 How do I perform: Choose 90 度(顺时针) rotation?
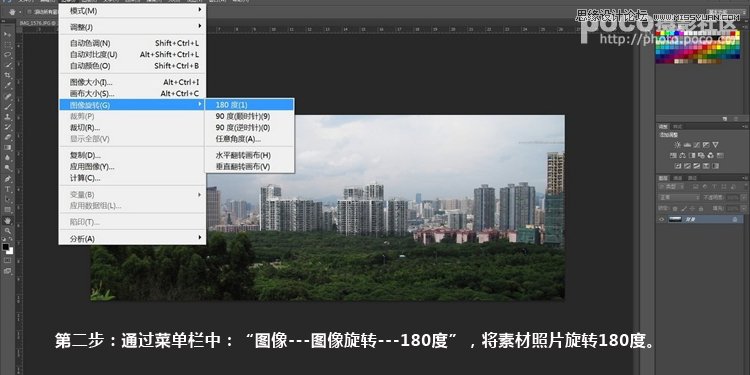[x=249, y=116]
